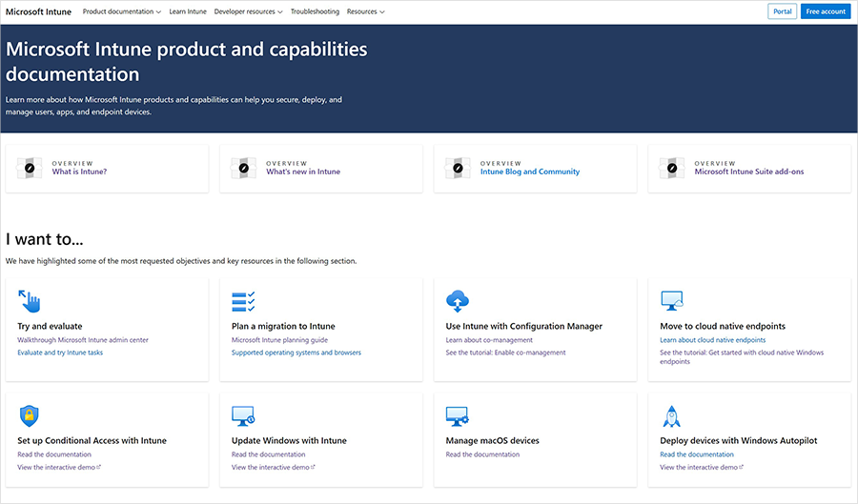View the interactive demo for Update Windows
Image resolution: width=858 pixels, height=504 pixels.
273,468
